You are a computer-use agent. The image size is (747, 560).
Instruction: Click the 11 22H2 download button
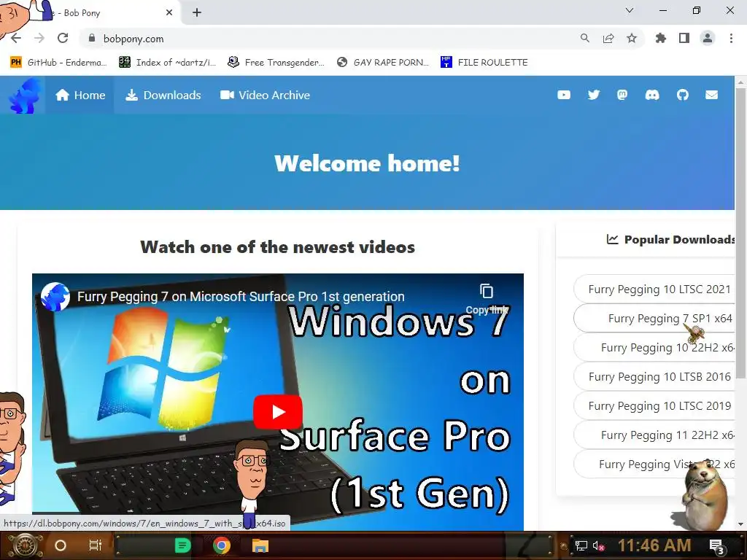(654, 435)
